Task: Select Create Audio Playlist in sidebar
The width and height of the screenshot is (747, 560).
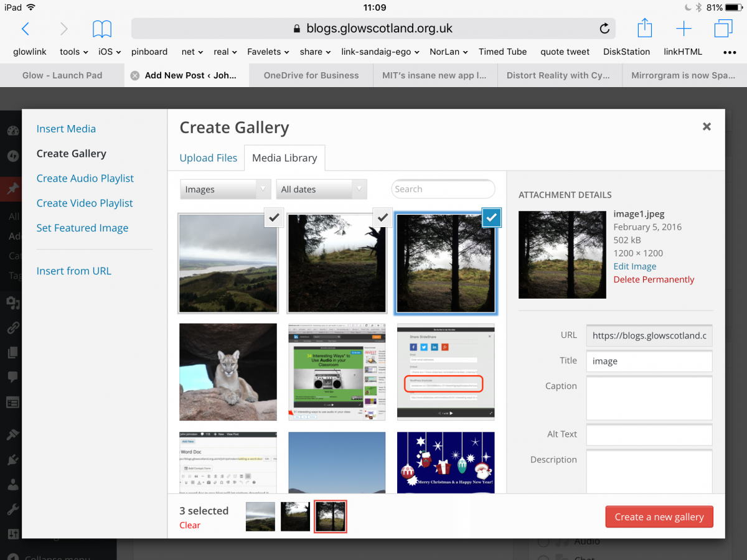Action: (85, 179)
